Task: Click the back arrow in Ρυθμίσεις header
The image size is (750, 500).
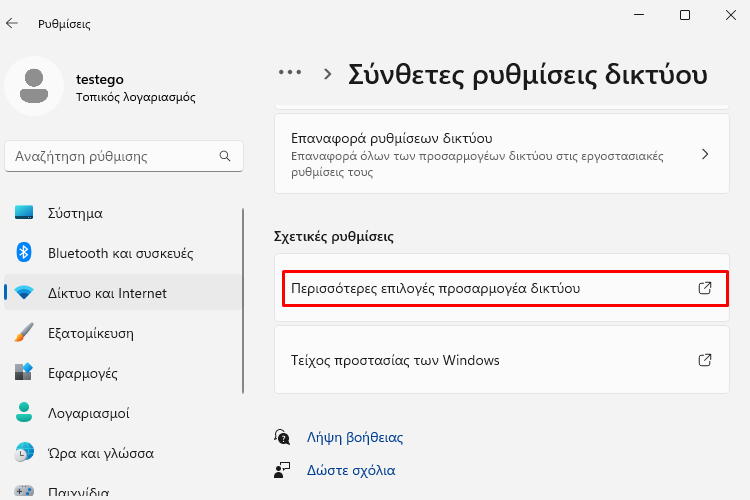Action: [x=12, y=23]
